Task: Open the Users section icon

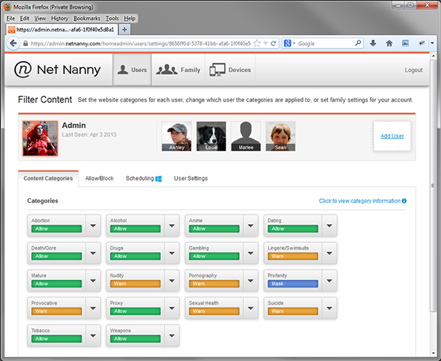Action: tap(123, 70)
